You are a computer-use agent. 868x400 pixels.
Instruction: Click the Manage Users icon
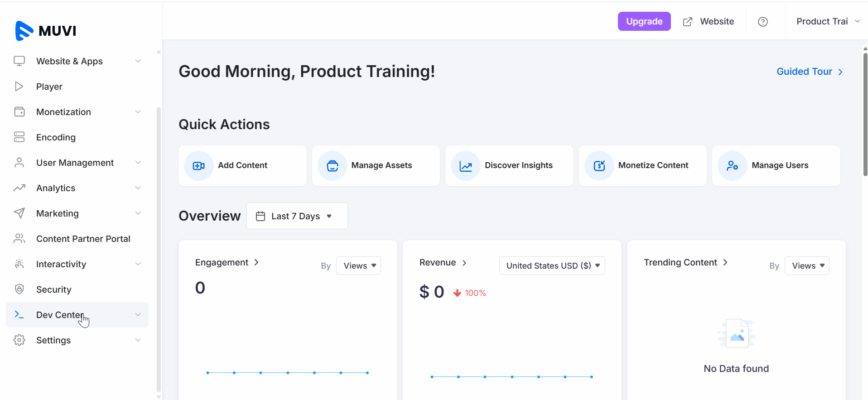(732, 166)
